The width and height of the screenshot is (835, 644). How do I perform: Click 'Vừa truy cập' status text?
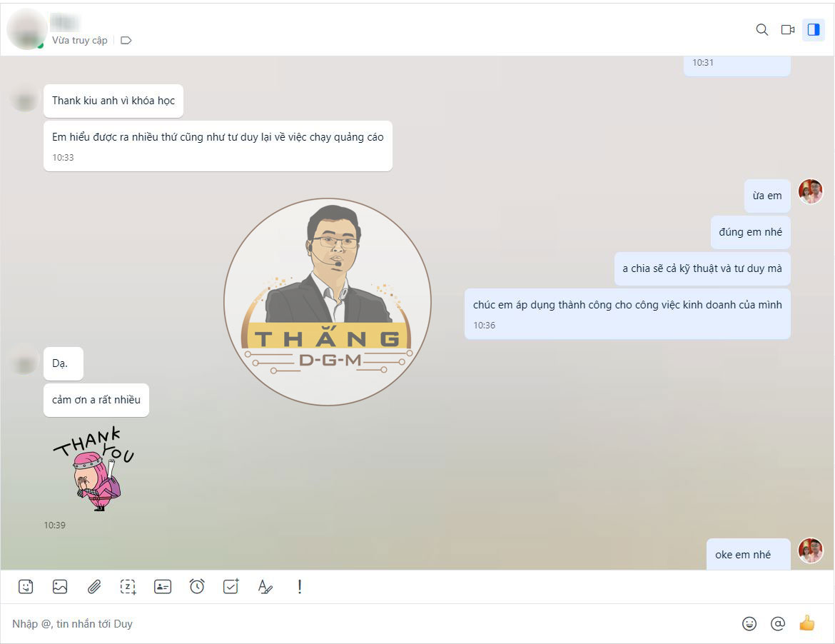coord(79,41)
